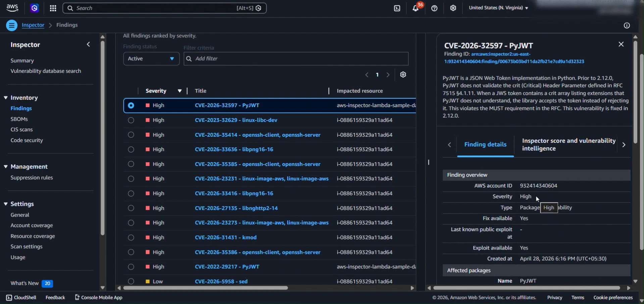Click the Inspector breadcrumb link
This screenshot has width=644, height=304.
(x=33, y=25)
